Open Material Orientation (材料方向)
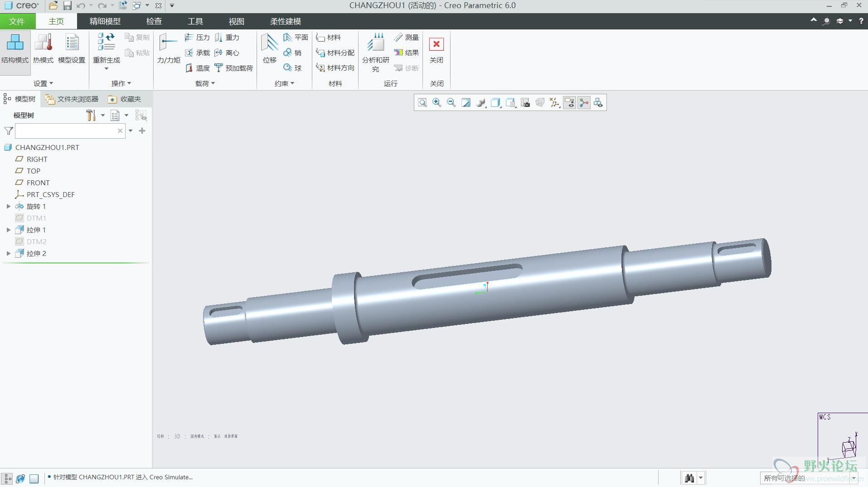The image size is (868, 487). coord(335,68)
